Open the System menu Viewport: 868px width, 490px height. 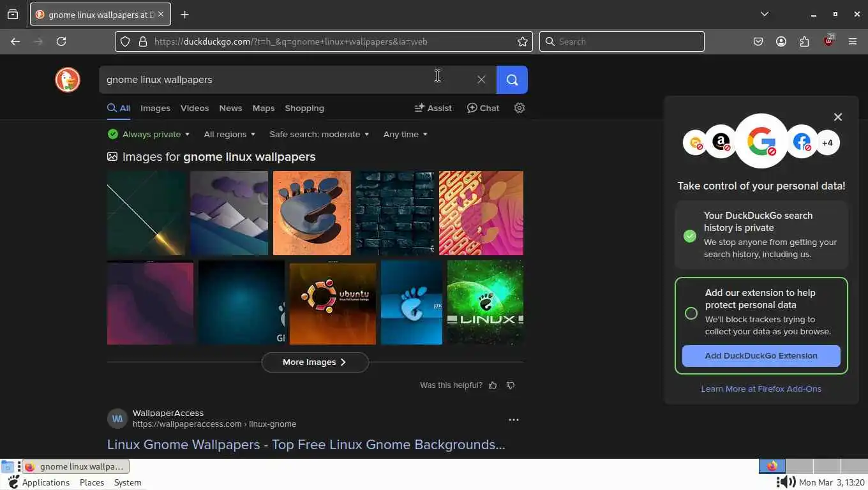(x=128, y=482)
